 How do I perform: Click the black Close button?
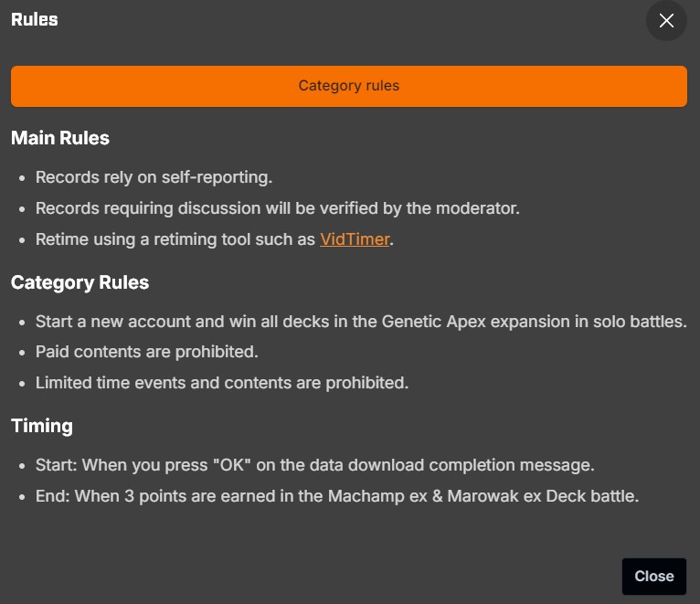tap(654, 577)
